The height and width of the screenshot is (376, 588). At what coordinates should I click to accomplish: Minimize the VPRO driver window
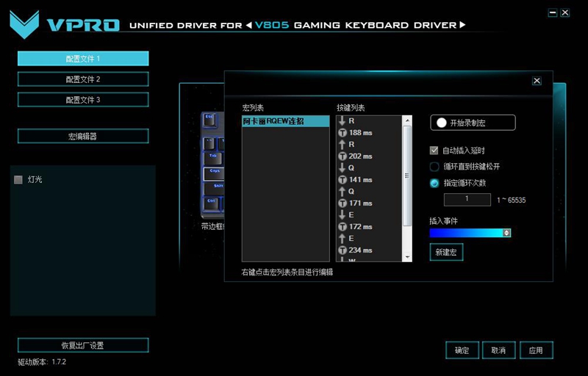tap(553, 12)
